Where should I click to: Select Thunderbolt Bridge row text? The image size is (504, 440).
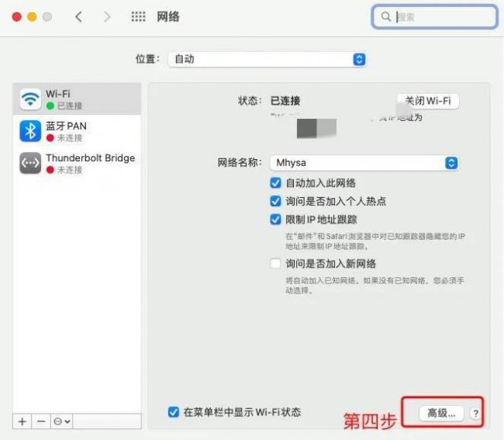tap(90, 158)
